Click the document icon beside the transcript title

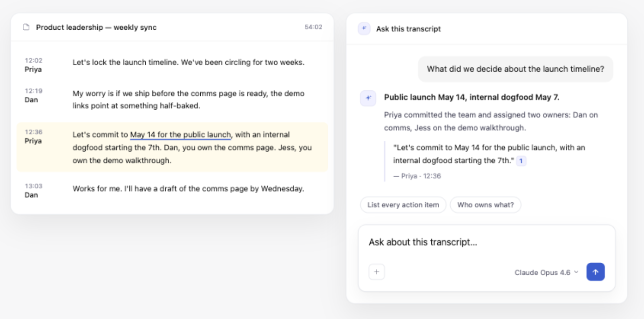27,27
